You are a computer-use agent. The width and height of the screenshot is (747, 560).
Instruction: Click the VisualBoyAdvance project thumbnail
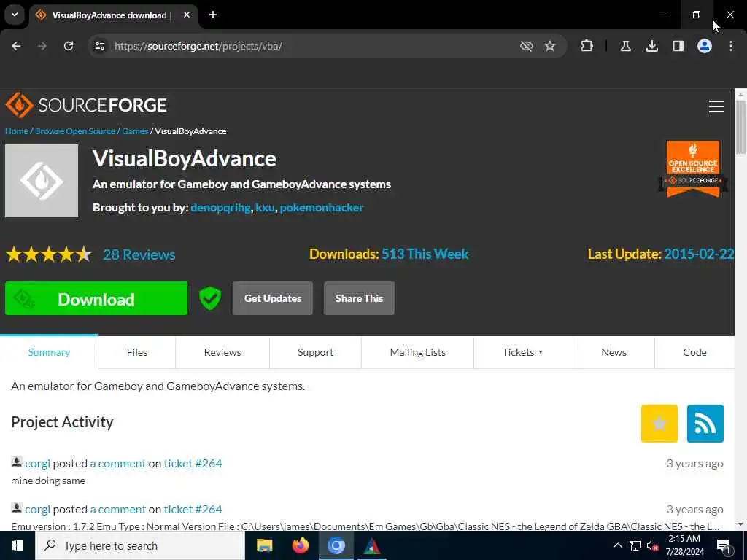pyautogui.click(x=42, y=181)
